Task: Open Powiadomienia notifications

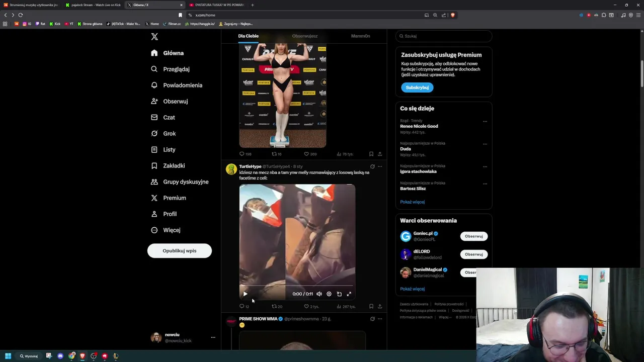Action: point(177,85)
